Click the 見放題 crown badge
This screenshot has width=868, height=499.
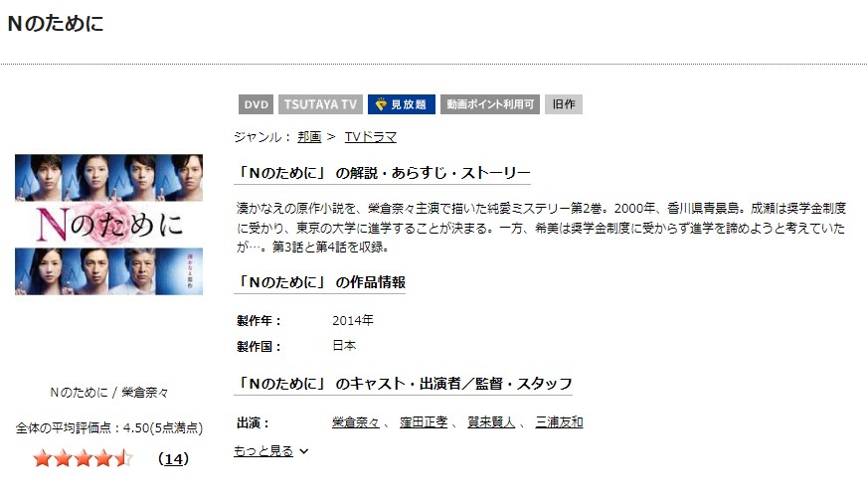click(x=402, y=104)
